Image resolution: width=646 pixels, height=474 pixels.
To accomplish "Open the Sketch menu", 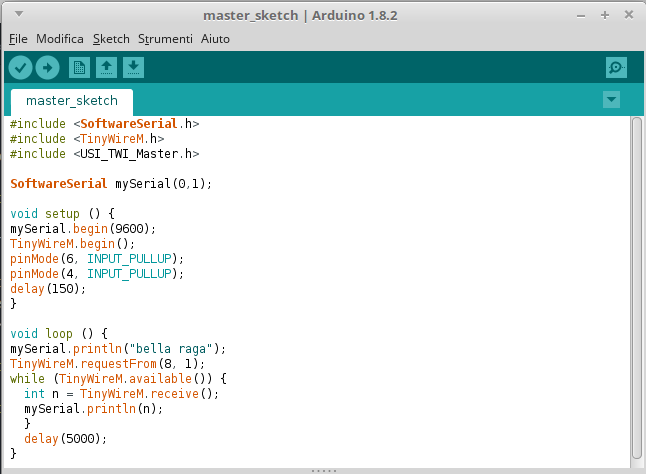I will [111, 39].
